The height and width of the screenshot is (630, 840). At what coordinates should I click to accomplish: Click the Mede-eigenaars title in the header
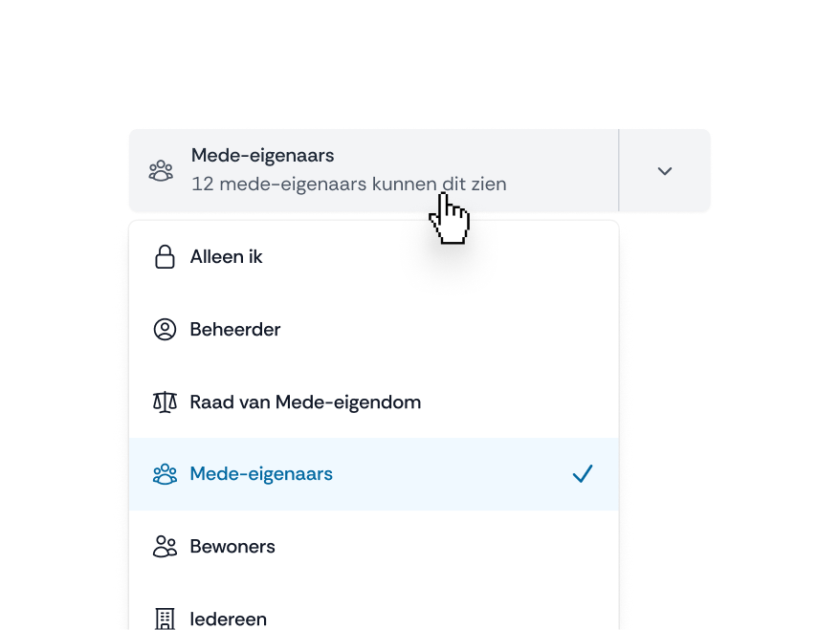coord(262,155)
